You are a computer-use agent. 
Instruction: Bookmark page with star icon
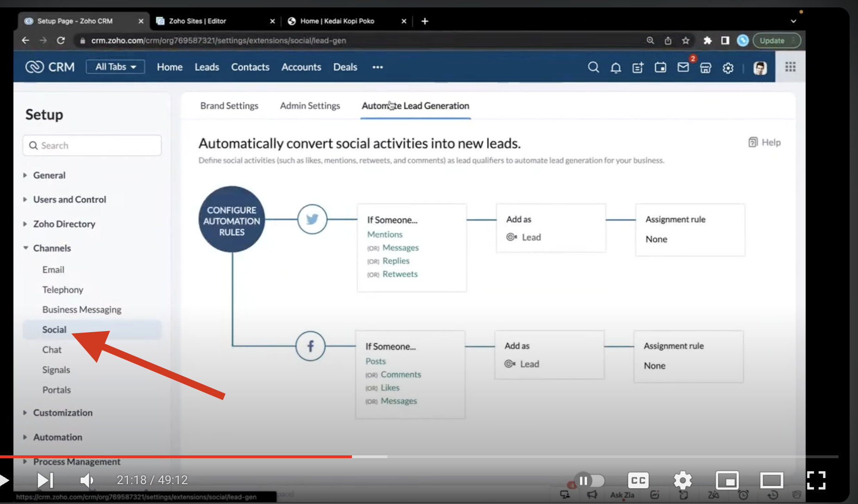[686, 40]
